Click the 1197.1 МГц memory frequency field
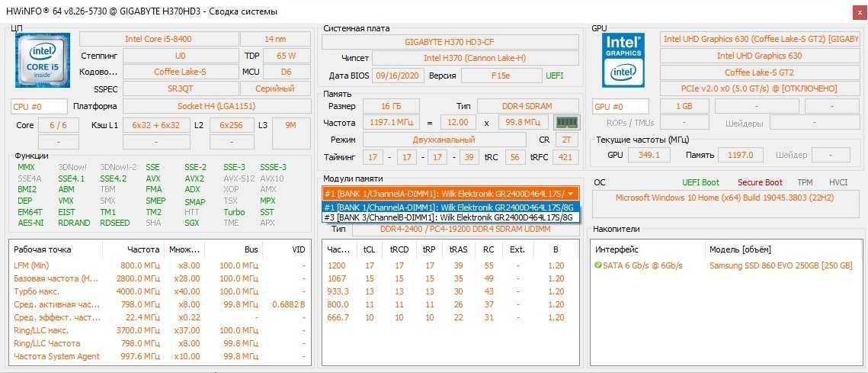 coord(391,123)
